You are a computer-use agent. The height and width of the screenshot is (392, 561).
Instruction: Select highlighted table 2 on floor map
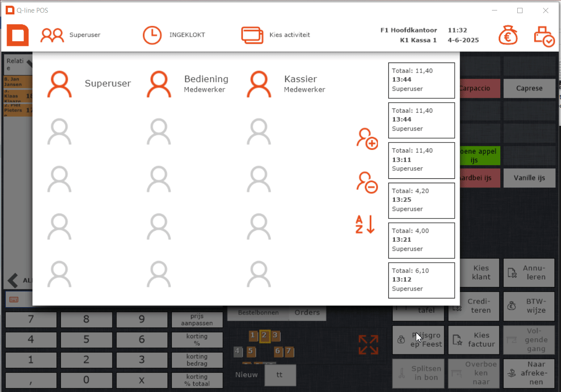(x=264, y=336)
